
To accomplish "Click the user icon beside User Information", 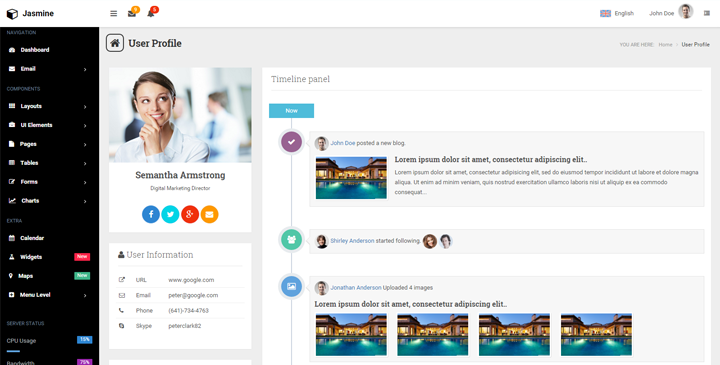I will pyautogui.click(x=121, y=254).
